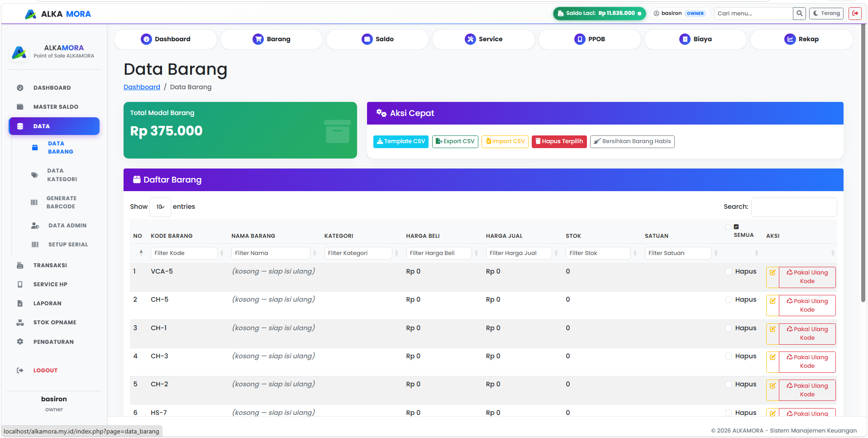Sort by Nama Barang column arrows
Screen dimensions: 868x438
(315, 253)
